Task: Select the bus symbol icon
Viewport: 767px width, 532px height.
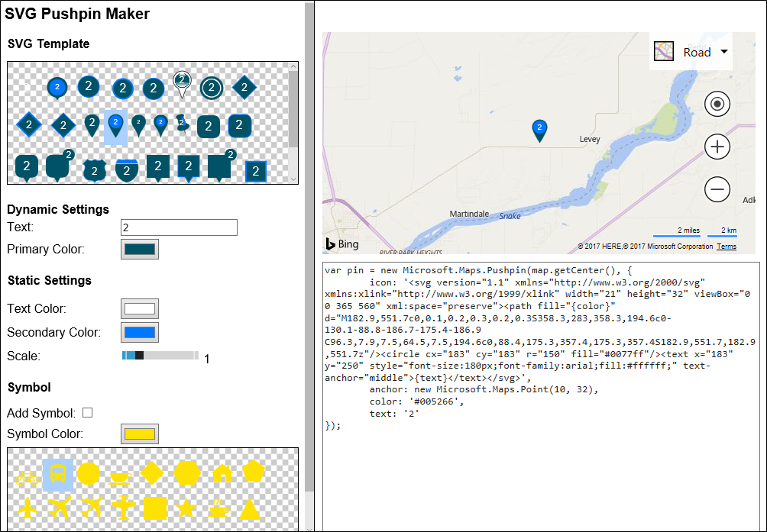Action: tap(58, 475)
